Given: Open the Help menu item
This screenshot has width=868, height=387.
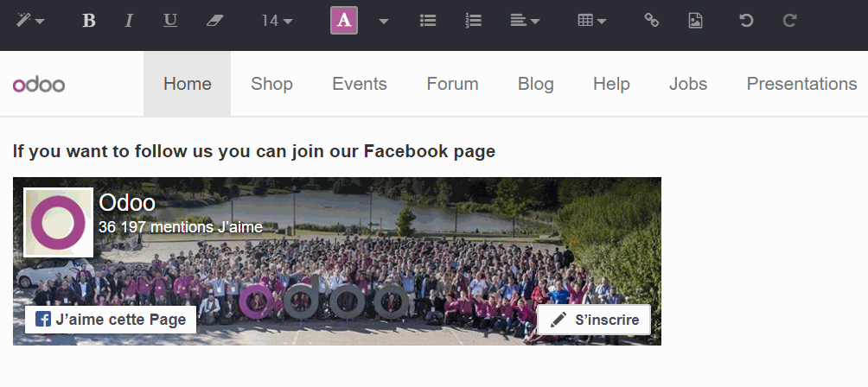Looking at the screenshot, I should [x=612, y=84].
